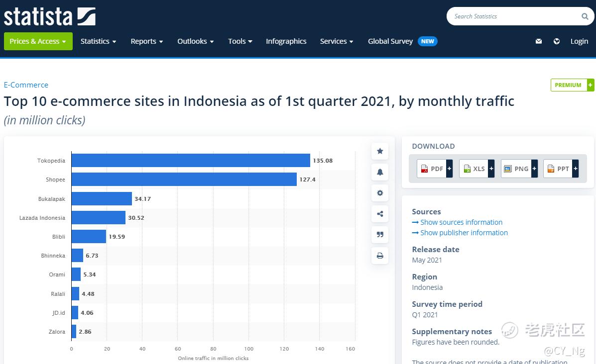Click the Login link
The image size is (596, 364).
[x=579, y=41]
